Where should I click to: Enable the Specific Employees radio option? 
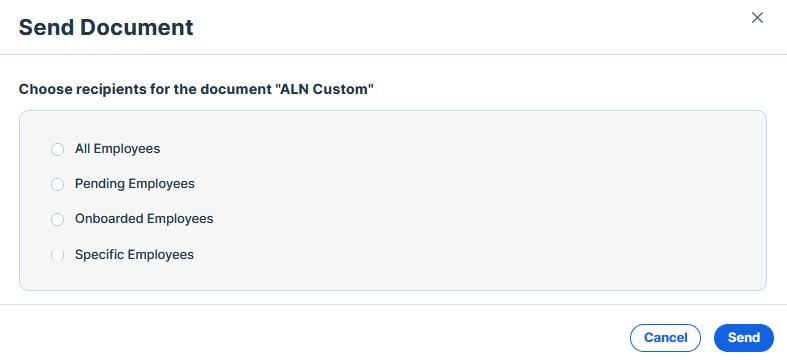[x=58, y=255]
